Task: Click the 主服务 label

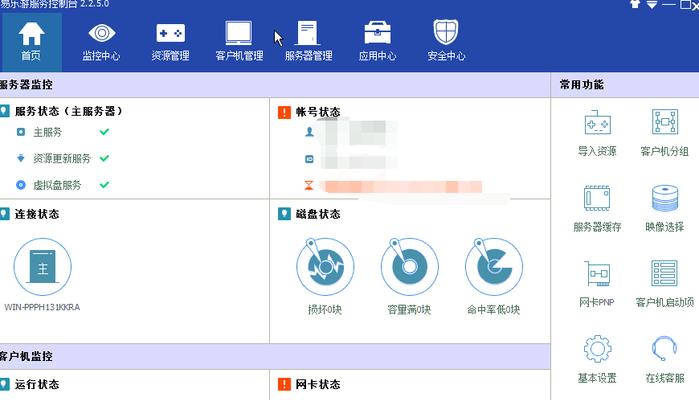Action: (48, 132)
